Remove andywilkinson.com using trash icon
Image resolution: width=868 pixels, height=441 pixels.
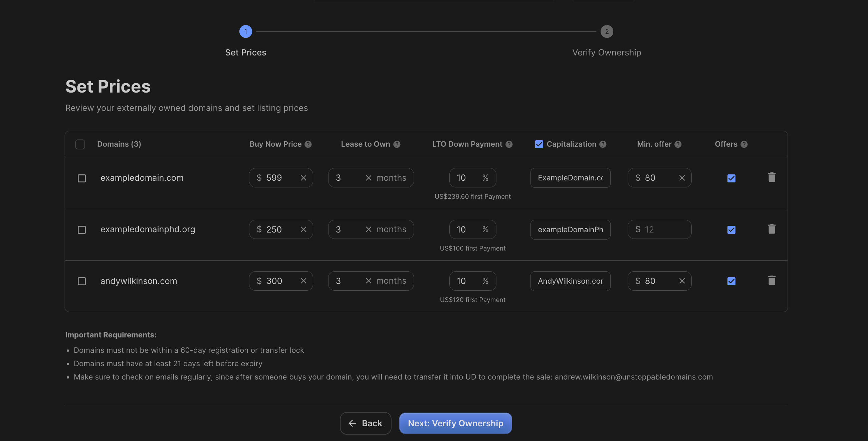tap(772, 281)
